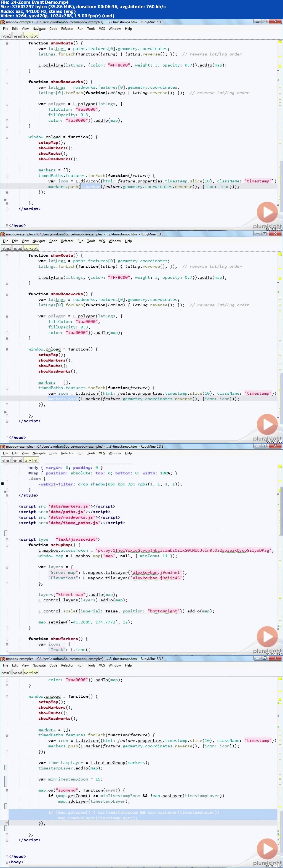Select head breadcrumb in the 00:05:18 frame
The width and height of the screenshot is (283, 868).
pyautogui.click(x=17, y=673)
